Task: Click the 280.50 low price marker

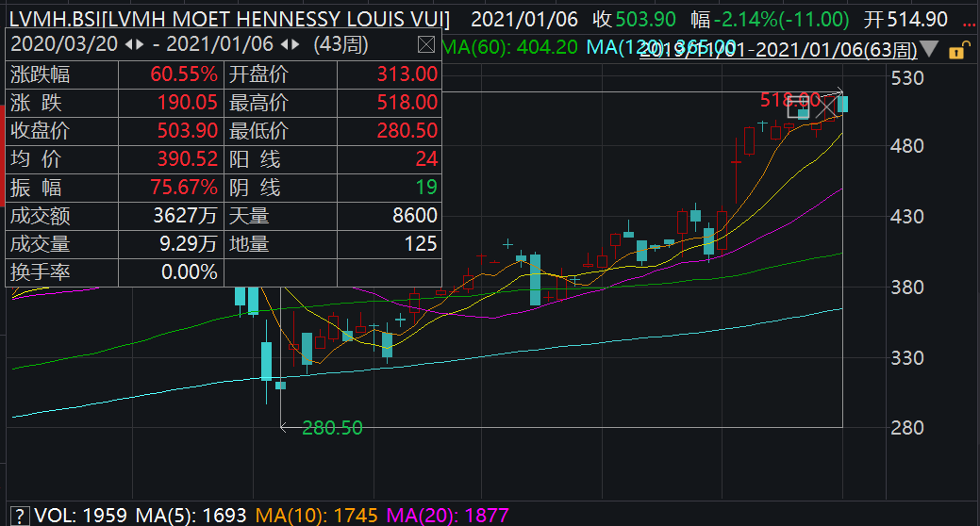Action: click(332, 428)
